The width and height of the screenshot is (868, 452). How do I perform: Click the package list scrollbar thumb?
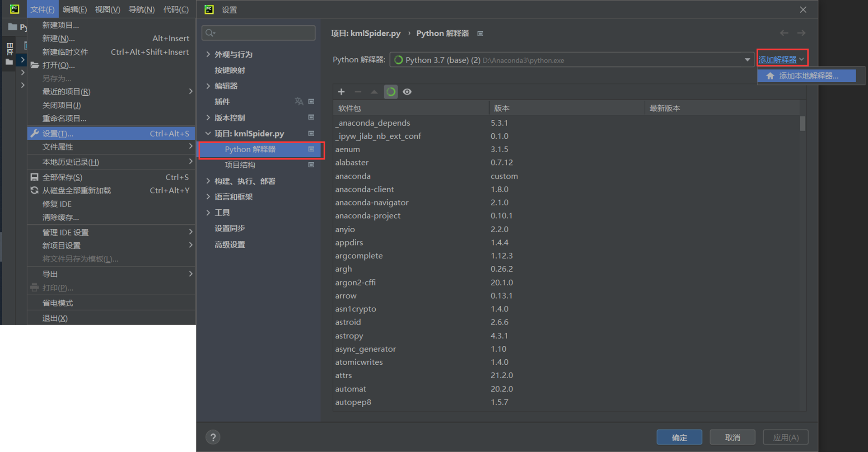coord(803,123)
